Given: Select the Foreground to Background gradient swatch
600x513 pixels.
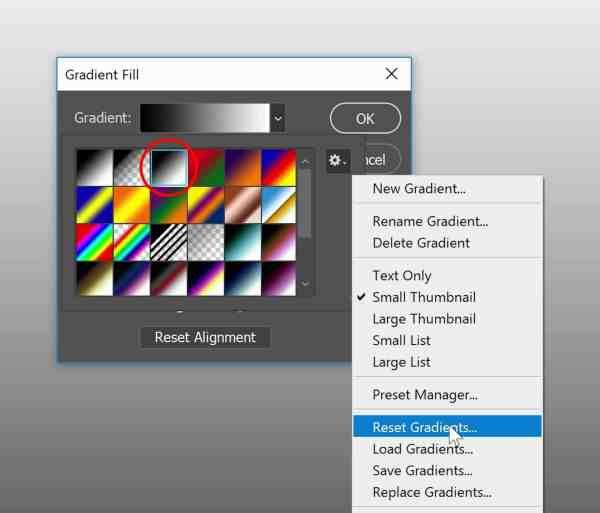Looking at the screenshot, I should pyautogui.click(x=95, y=168).
